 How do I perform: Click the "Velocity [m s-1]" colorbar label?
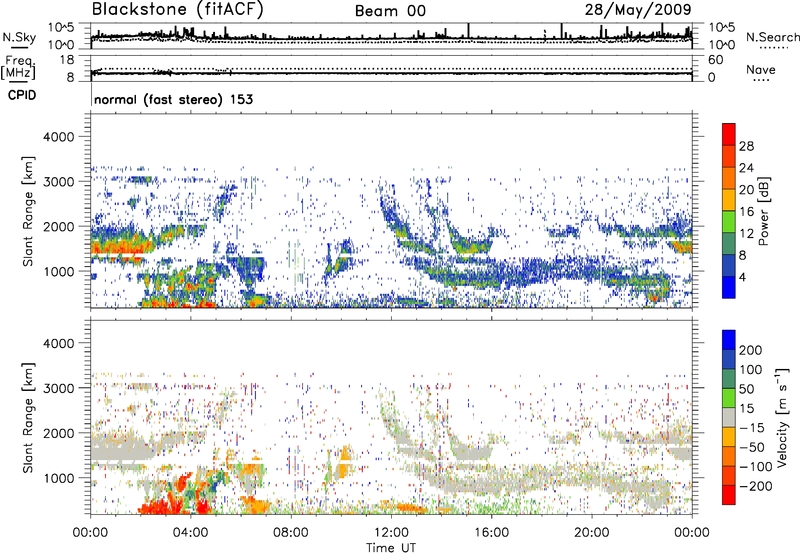tap(783, 417)
